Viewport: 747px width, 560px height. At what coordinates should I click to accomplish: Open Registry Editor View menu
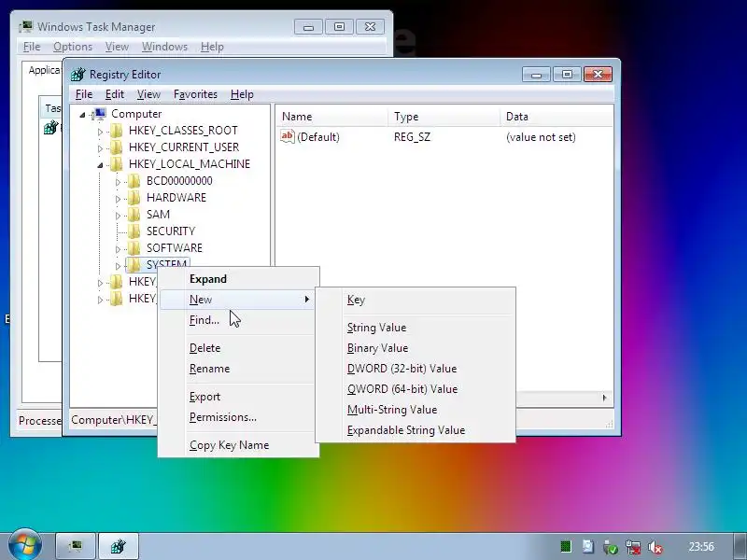148,94
